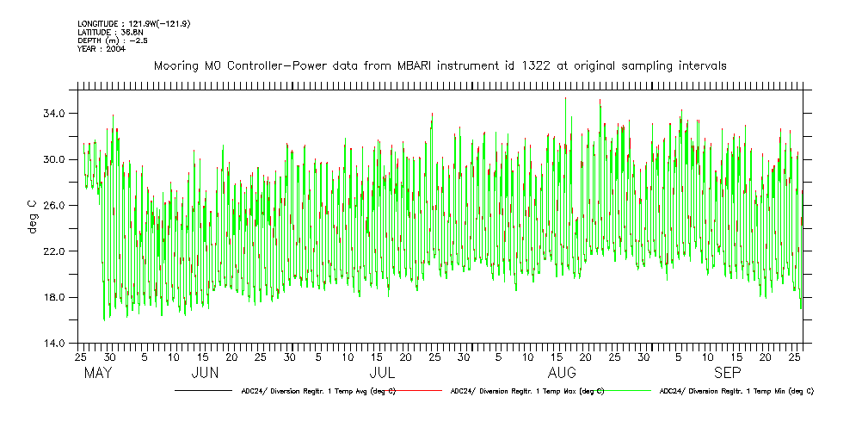This screenshot has width=868, height=434.
Task: Click the plot title about Mooring M0
Action: point(440,65)
